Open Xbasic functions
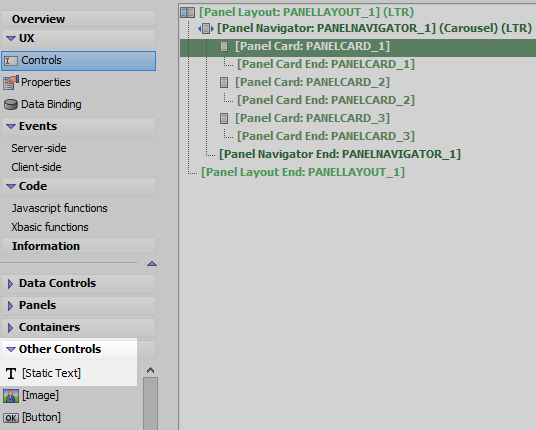This screenshot has width=536, height=430. (x=50, y=227)
